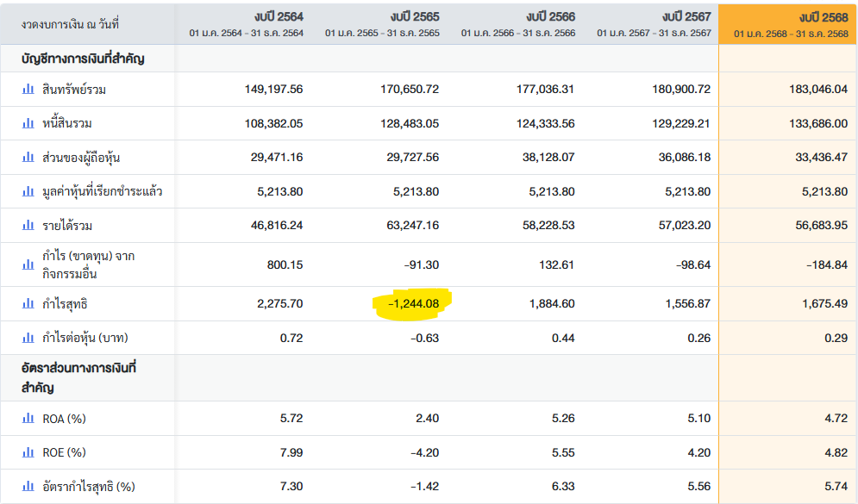
Task: Click the chart icon next to ส่วนของผู้ถือหุ้น
Action: click(28, 158)
